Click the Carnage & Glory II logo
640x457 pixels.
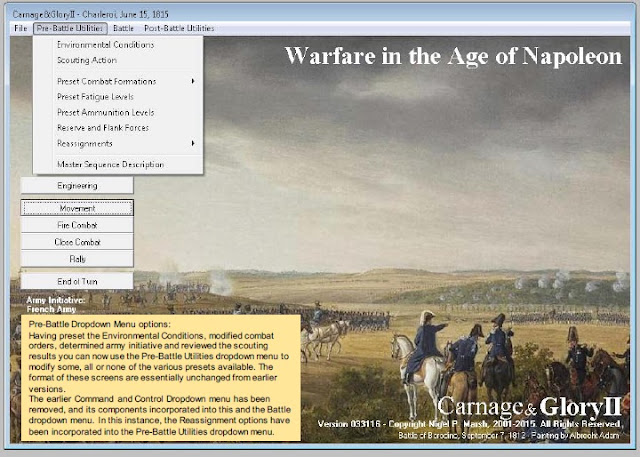(x=529, y=407)
